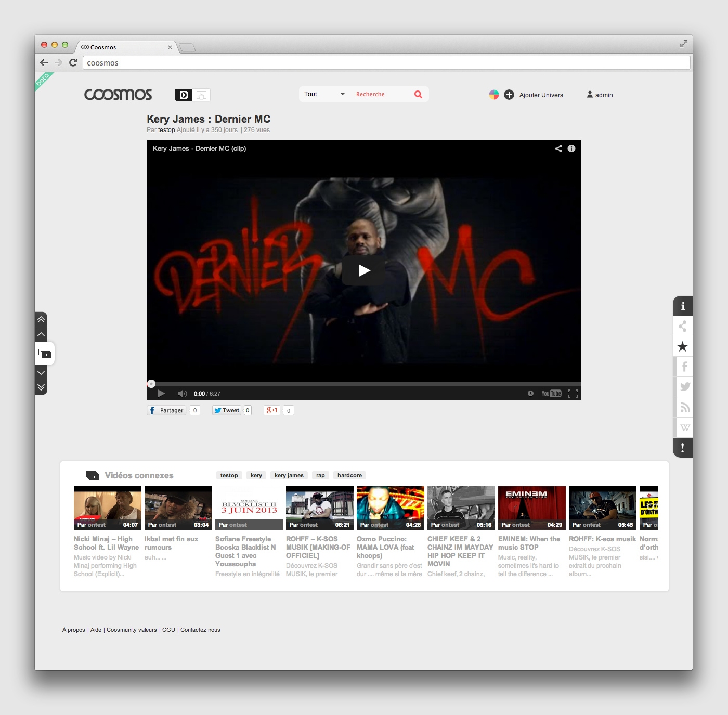Click the Tweet button
The height and width of the screenshot is (715, 728).
(227, 410)
